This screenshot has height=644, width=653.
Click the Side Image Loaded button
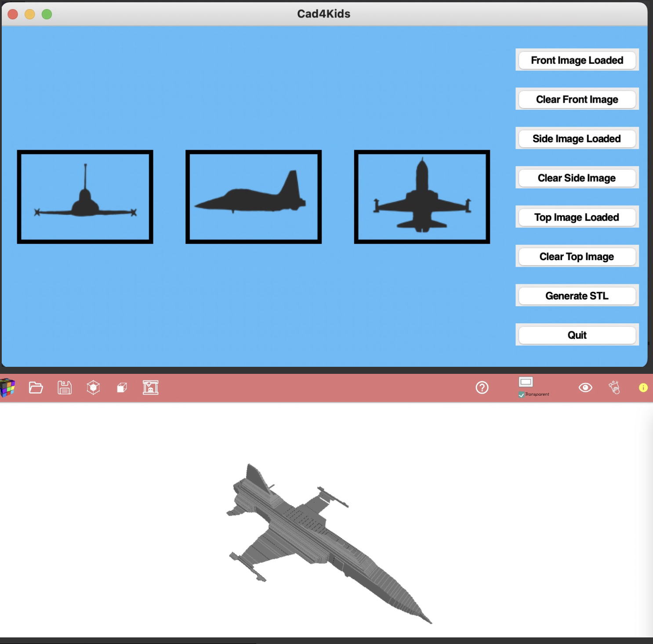click(x=577, y=139)
